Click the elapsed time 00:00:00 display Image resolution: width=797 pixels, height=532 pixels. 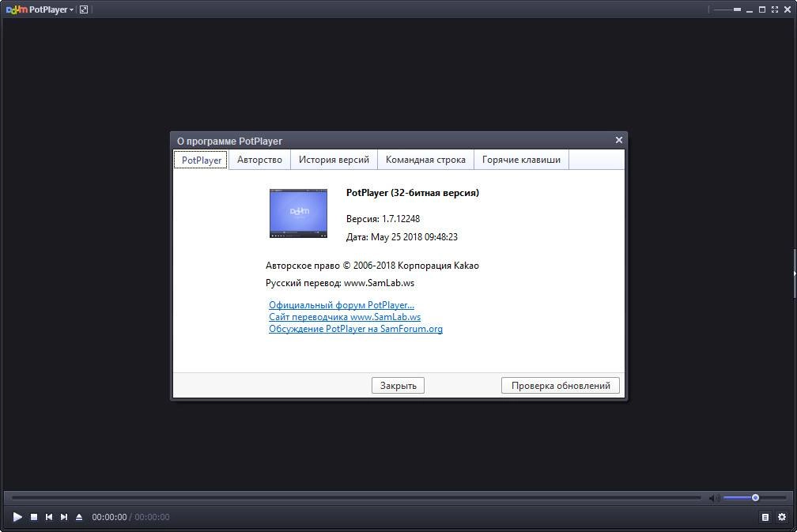(x=109, y=517)
